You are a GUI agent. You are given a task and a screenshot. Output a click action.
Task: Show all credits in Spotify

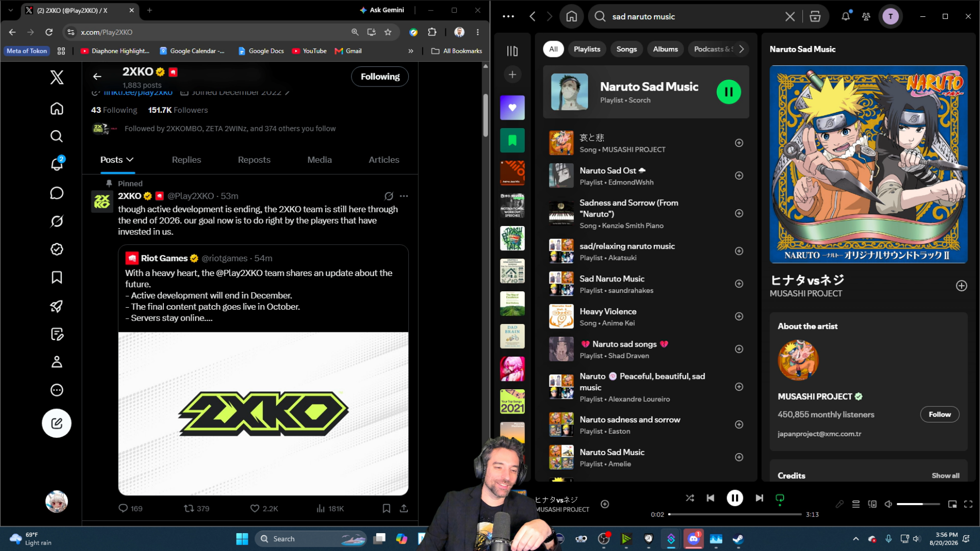pos(945,476)
